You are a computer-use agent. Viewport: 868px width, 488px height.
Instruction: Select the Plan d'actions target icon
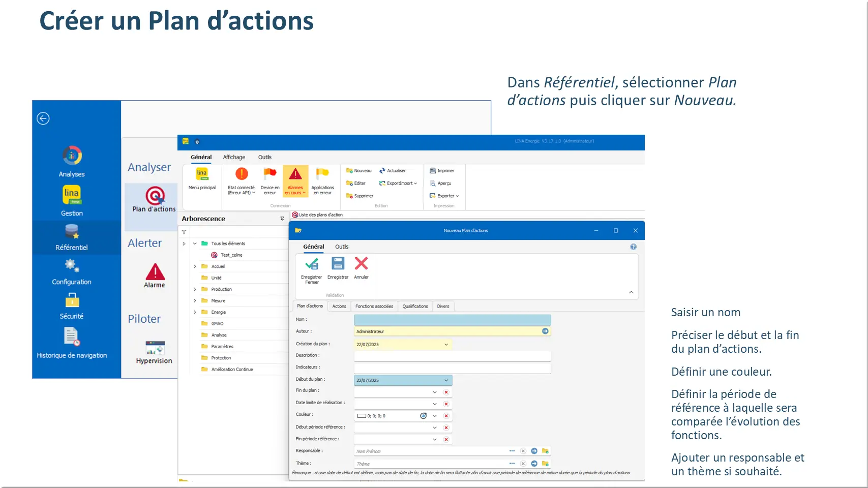coord(155,196)
